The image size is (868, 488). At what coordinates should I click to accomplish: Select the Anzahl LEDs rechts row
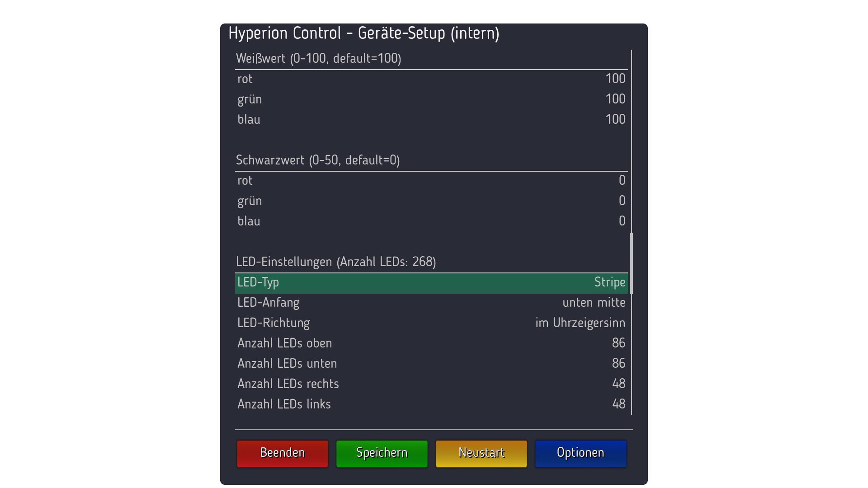click(x=431, y=384)
